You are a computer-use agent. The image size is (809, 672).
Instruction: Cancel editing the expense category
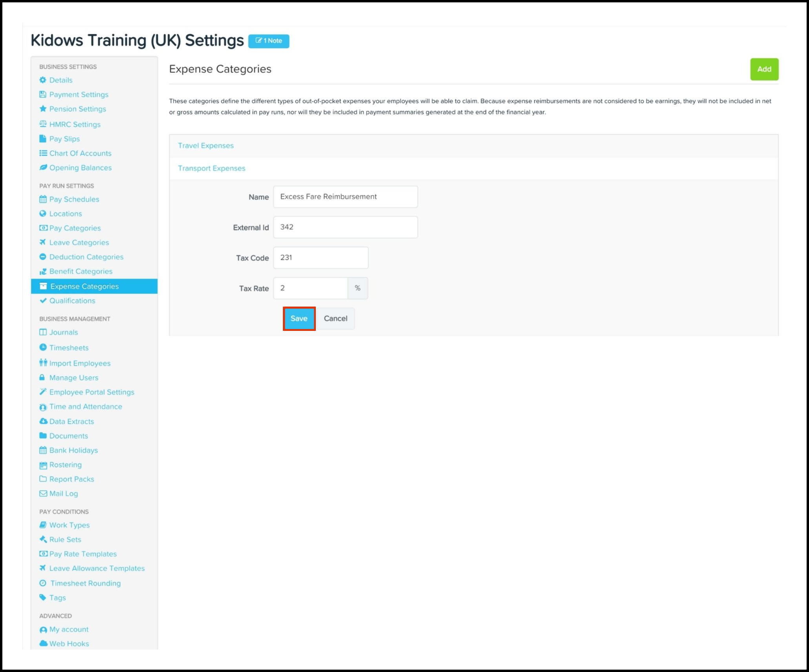tap(335, 318)
